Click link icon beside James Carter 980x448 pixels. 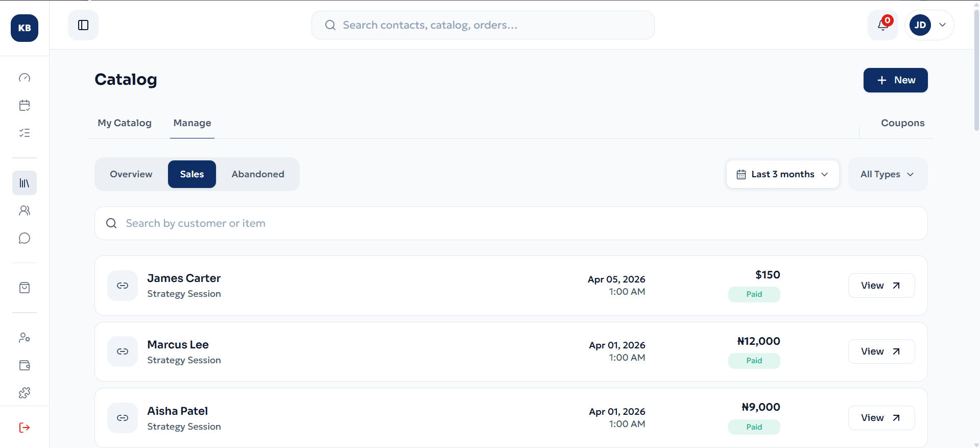coord(123,286)
